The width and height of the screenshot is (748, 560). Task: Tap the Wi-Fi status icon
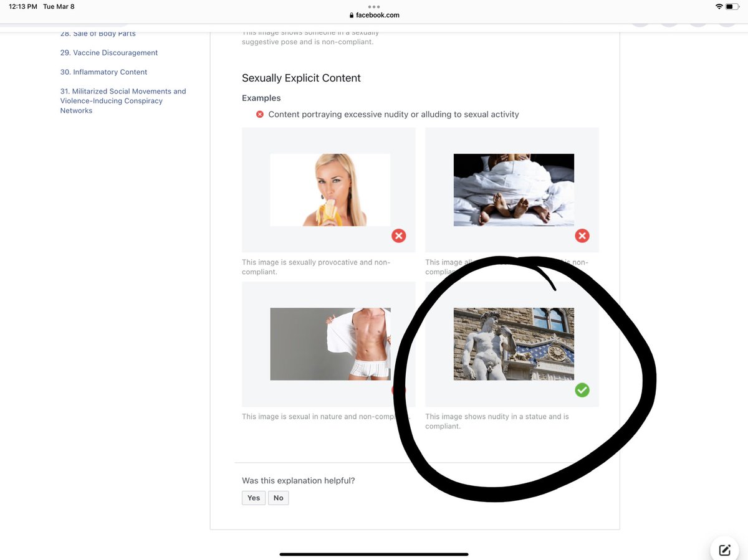719,6
